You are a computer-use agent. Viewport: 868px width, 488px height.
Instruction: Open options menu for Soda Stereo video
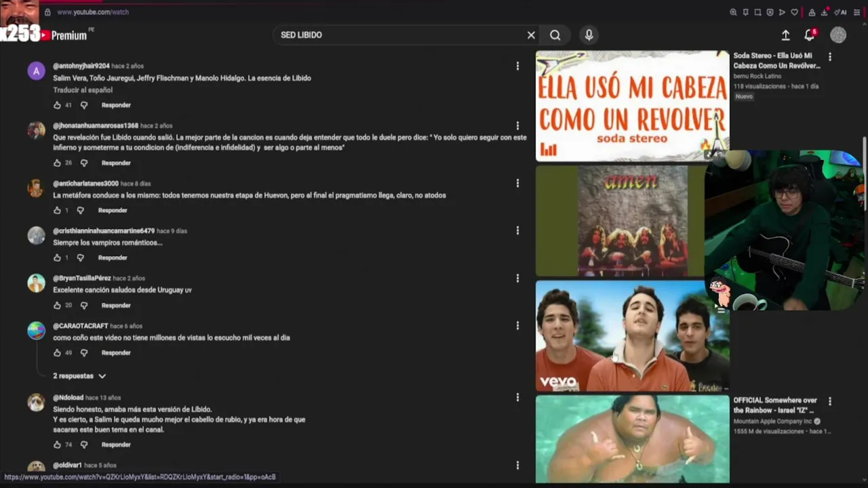(x=829, y=57)
